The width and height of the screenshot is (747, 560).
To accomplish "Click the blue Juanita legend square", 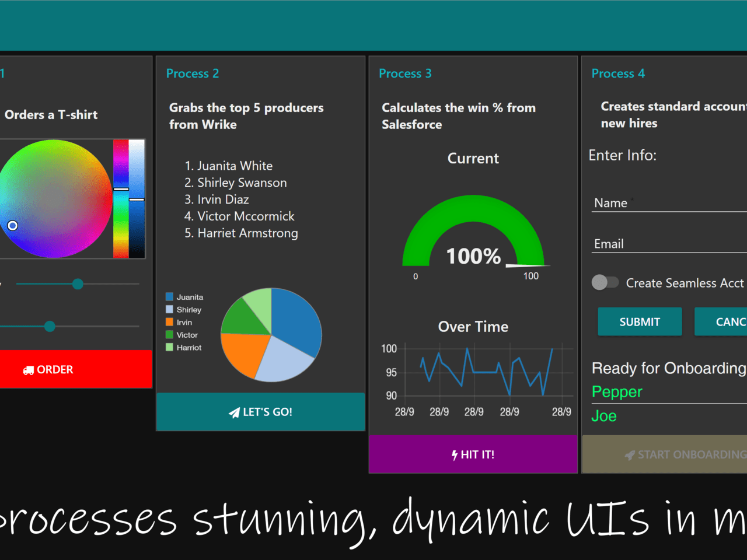I will pyautogui.click(x=169, y=297).
